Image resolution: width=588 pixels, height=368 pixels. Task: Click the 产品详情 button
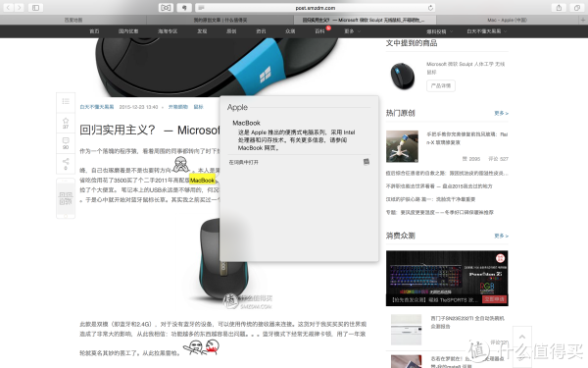pyautogui.click(x=441, y=85)
